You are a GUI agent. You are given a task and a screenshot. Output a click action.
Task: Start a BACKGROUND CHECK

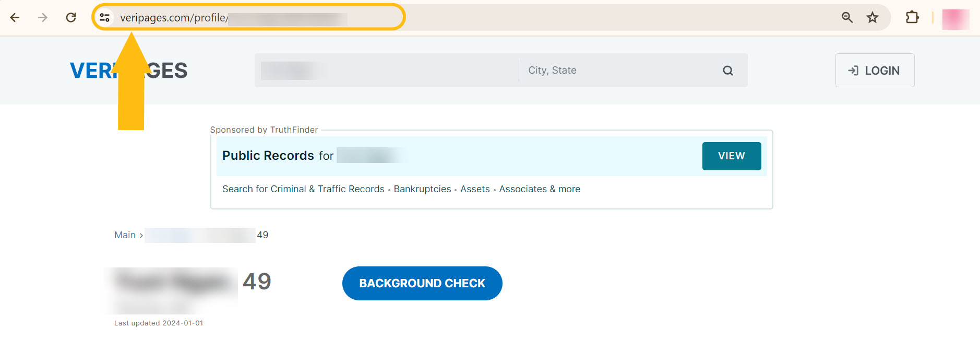coord(422,284)
